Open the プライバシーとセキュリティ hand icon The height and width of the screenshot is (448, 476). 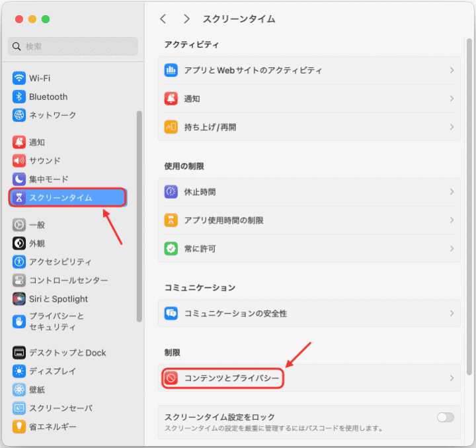[19, 322]
